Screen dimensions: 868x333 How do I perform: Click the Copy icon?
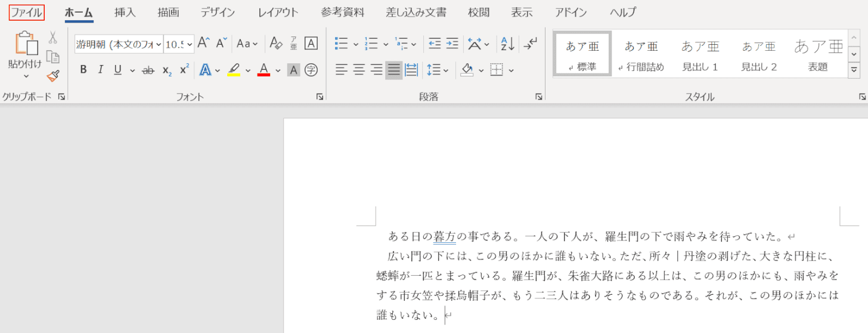(x=53, y=57)
